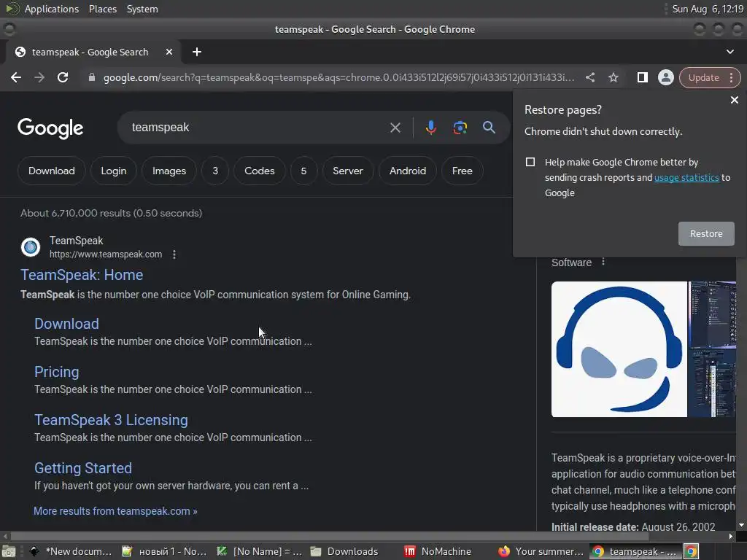Click the Update button in toolbar

click(x=704, y=77)
